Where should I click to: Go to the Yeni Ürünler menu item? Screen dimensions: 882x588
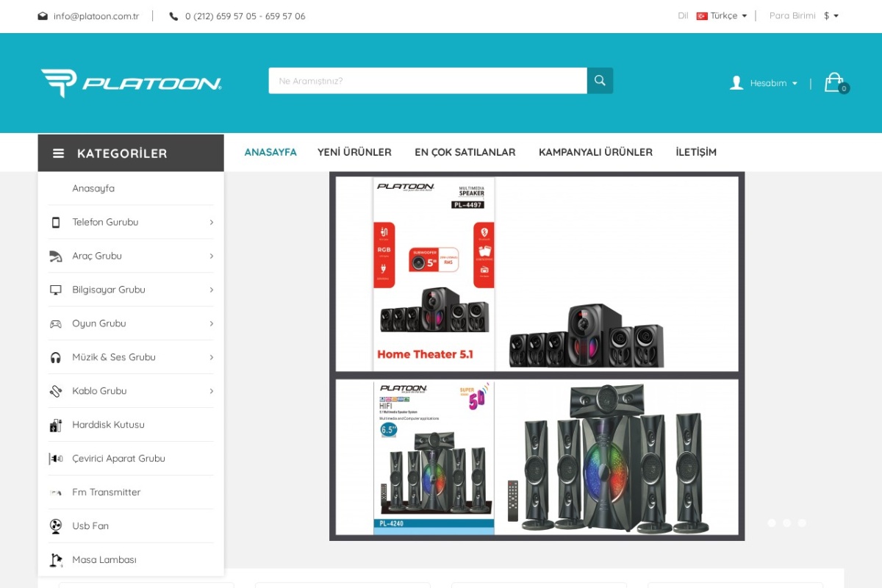point(354,152)
